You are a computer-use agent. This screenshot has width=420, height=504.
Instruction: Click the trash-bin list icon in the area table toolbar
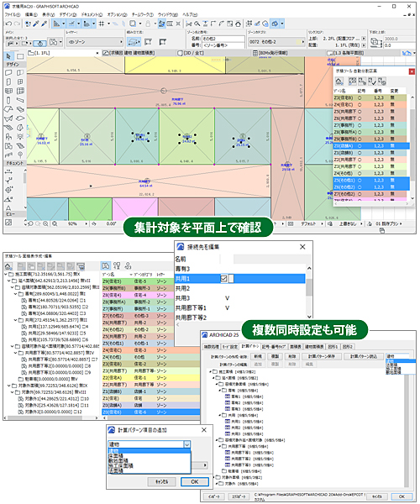pyautogui.click(x=81, y=266)
